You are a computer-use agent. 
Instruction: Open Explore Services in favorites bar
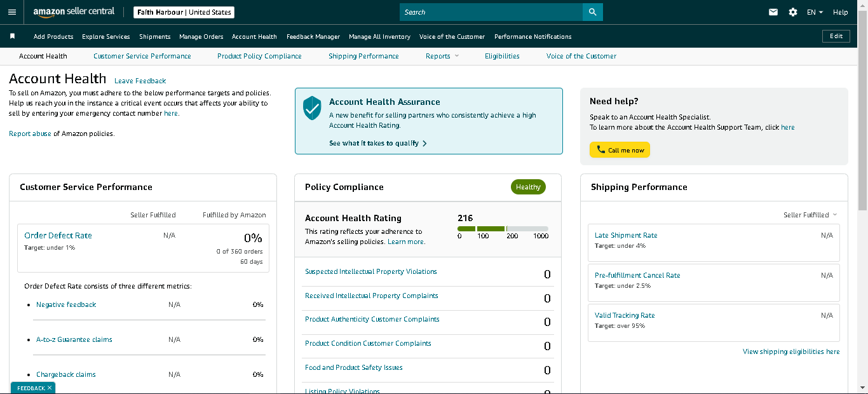click(106, 36)
